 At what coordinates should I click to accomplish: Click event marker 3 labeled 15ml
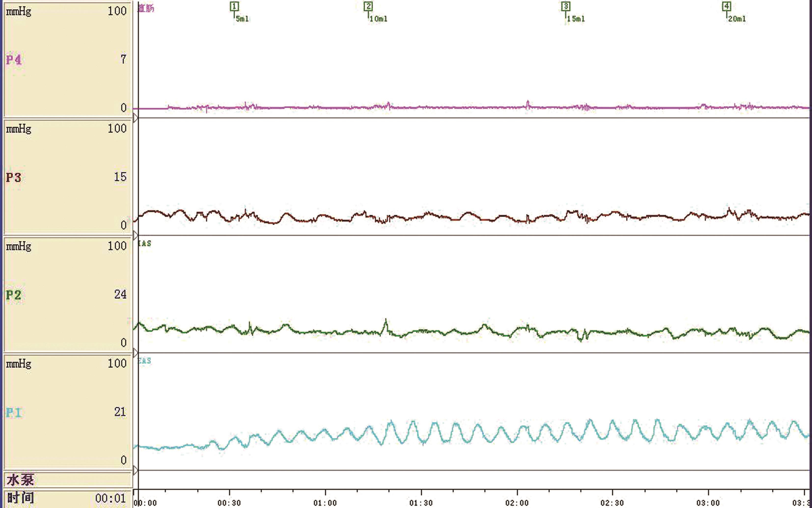(x=566, y=6)
